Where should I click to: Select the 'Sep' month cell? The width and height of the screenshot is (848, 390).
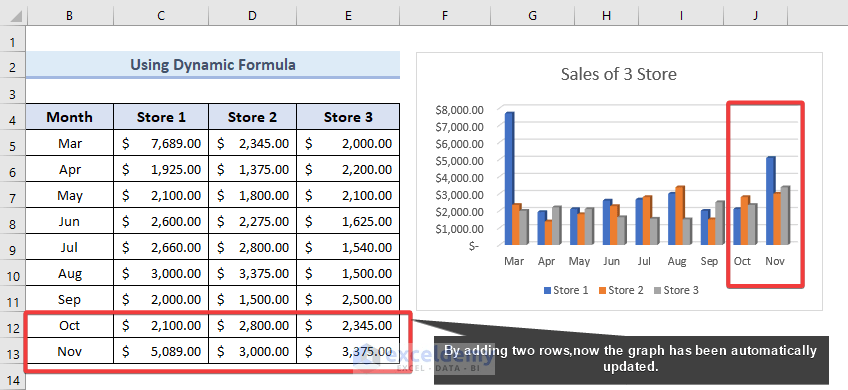pyautogui.click(x=70, y=299)
